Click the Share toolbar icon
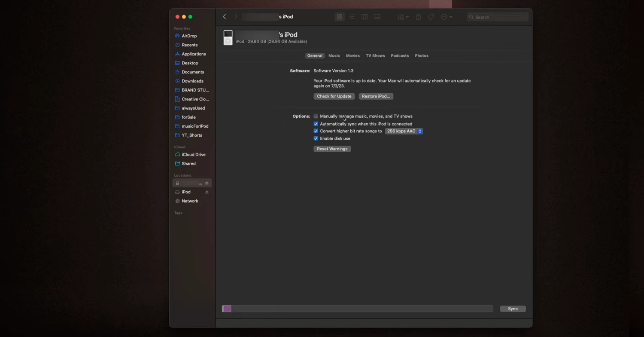The image size is (644, 337). (x=418, y=17)
